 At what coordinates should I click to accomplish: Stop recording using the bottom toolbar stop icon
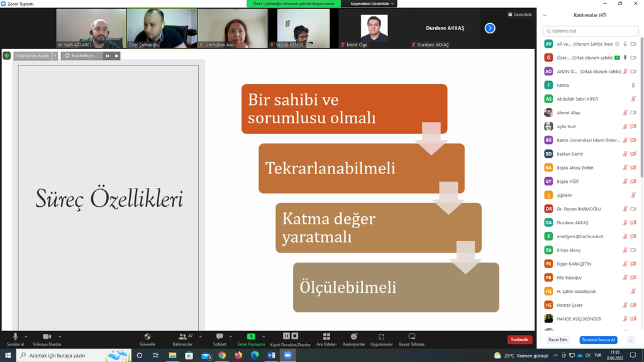(x=294, y=336)
